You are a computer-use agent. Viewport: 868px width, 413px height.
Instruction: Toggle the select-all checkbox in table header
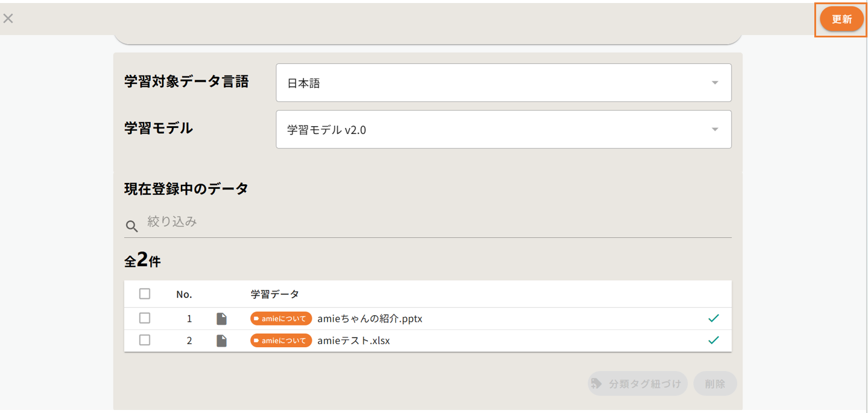pyautogui.click(x=145, y=294)
